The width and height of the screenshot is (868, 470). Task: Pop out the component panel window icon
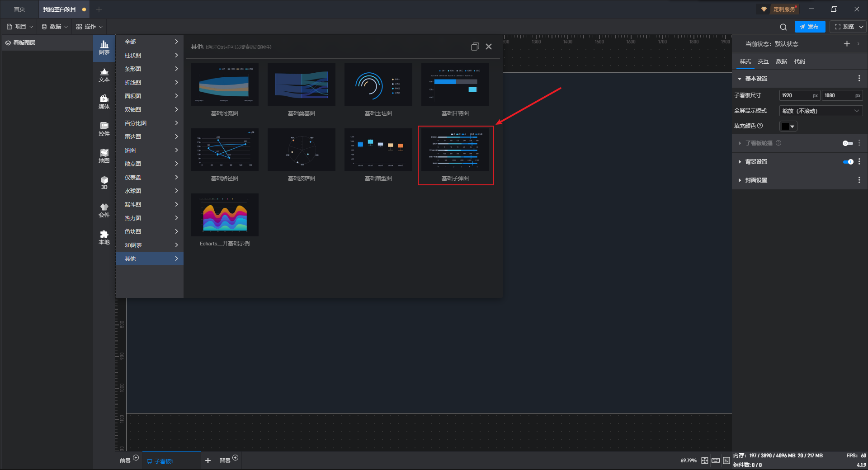(x=475, y=47)
